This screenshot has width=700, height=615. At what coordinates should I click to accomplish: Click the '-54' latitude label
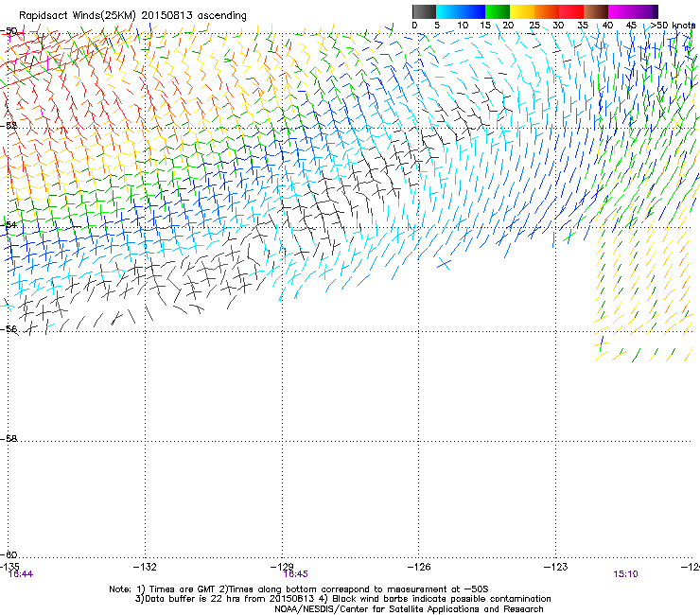9,224
